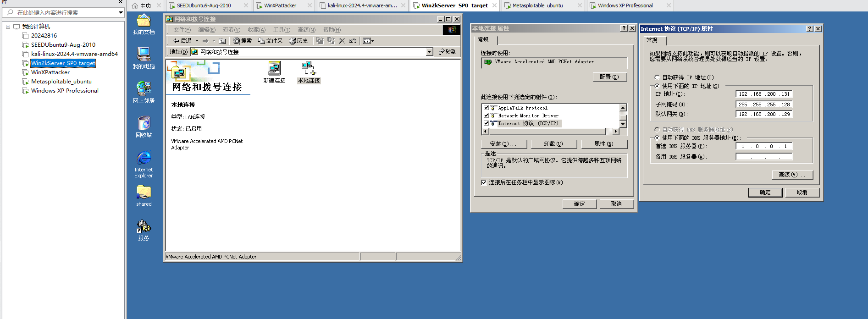
Task: Toggle 连接后在任务栏中显示图标 checkbox
Action: pos(484,182)
